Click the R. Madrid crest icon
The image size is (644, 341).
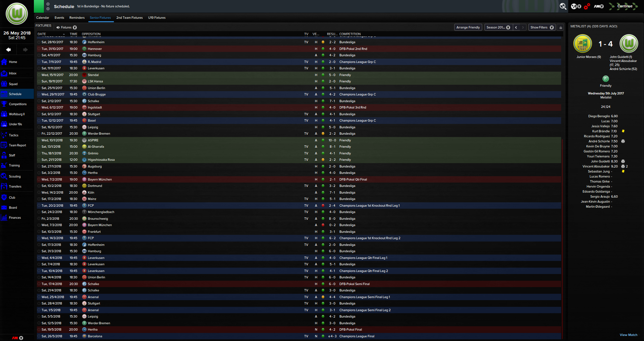coord(85,62)
